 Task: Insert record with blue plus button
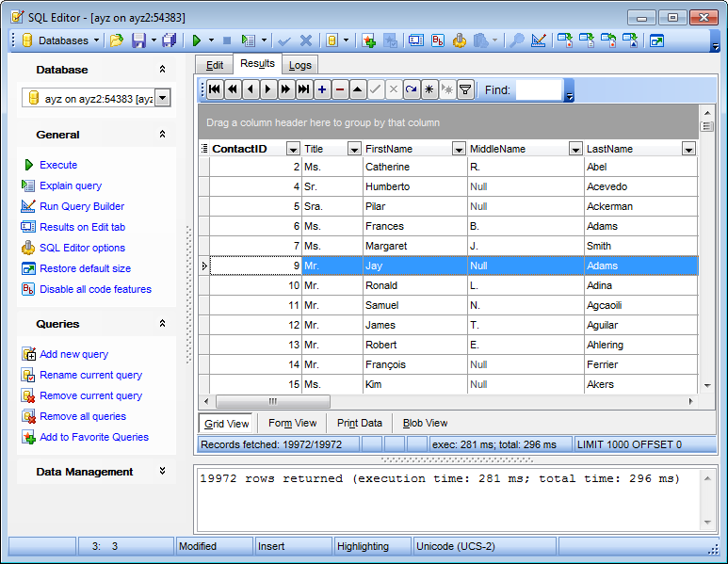pyautogui.click(x=322, y=89)
